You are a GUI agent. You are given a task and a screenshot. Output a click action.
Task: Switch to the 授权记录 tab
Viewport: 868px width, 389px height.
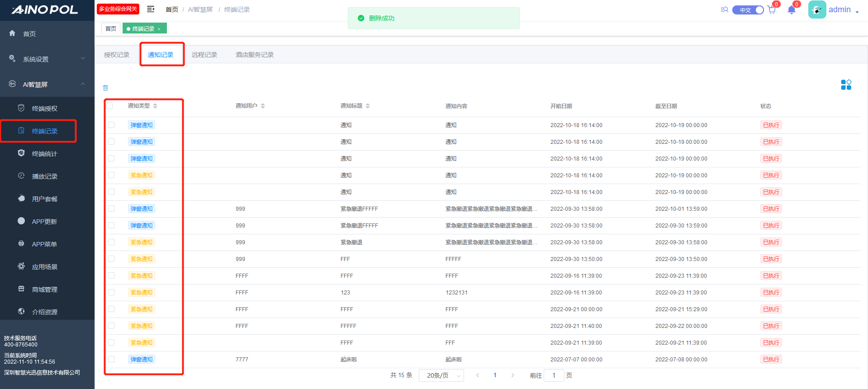[117, 55]
